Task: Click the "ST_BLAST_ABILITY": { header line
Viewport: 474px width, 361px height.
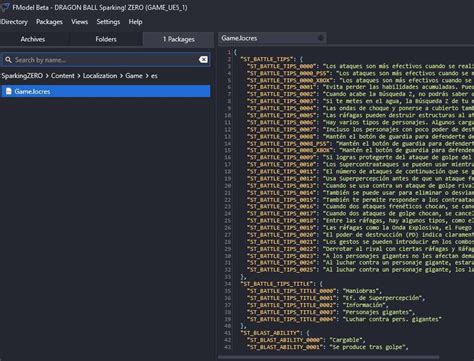Action: coord(275,333)
